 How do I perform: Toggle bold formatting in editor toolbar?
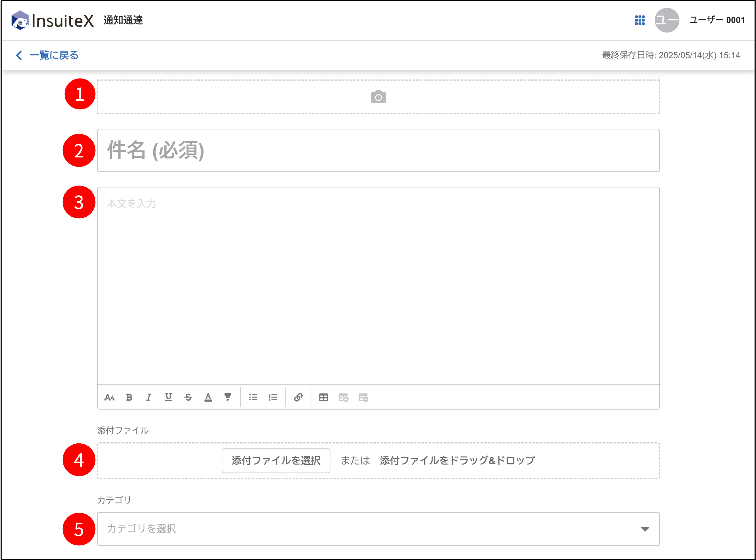pyautogui.click(x=129, y=397)
